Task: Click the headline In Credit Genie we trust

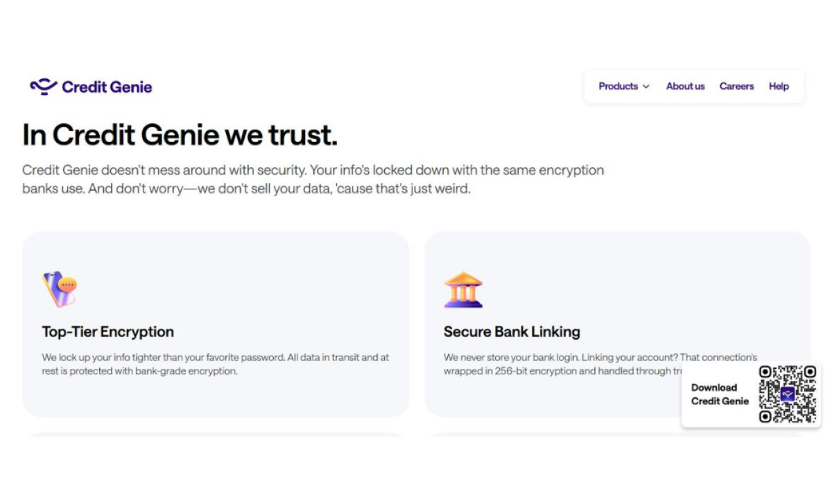Action: click(x=180, y=134)
